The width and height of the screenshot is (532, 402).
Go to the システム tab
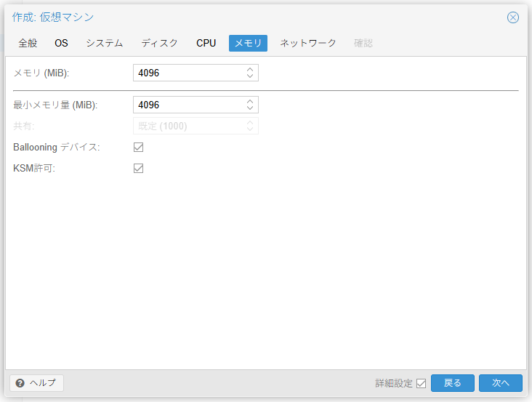105,43
